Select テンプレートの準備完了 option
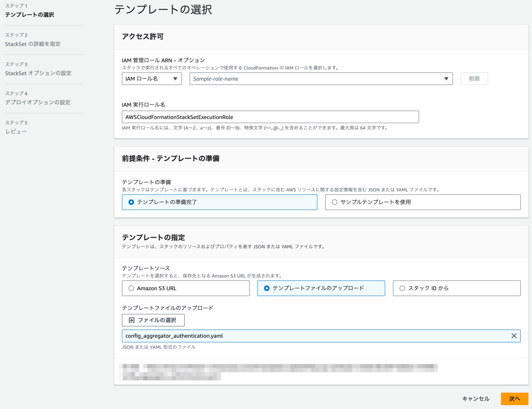This screenshot has height=409, width=532. (x=131, y=202)
